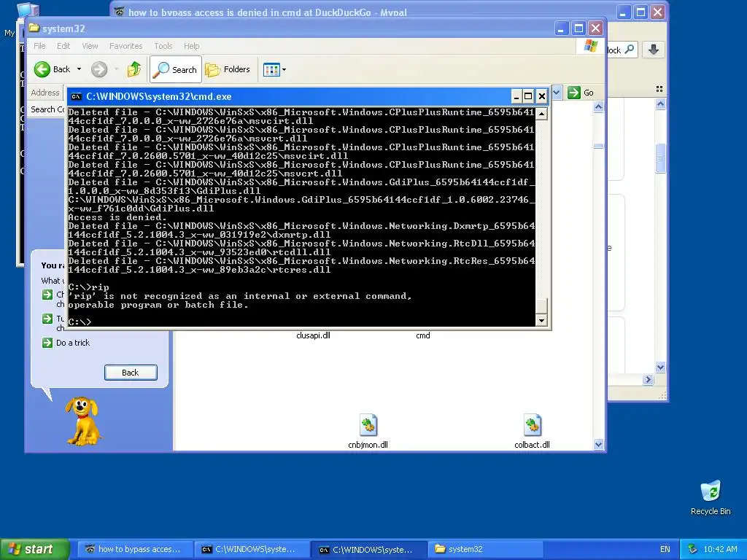Switch to second cmd taskbar button
Viewport: 747px width, 560px height.
367,549
